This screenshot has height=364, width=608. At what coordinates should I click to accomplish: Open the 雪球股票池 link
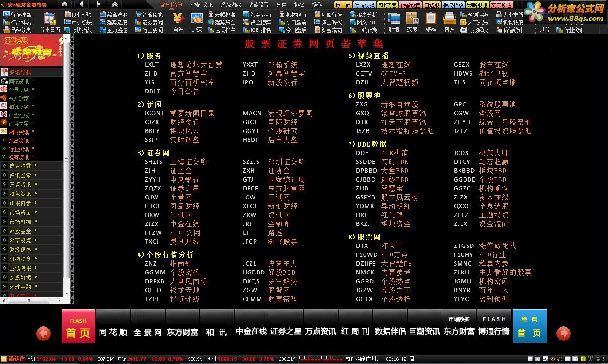pyautogui.click(x=403, y=113)
